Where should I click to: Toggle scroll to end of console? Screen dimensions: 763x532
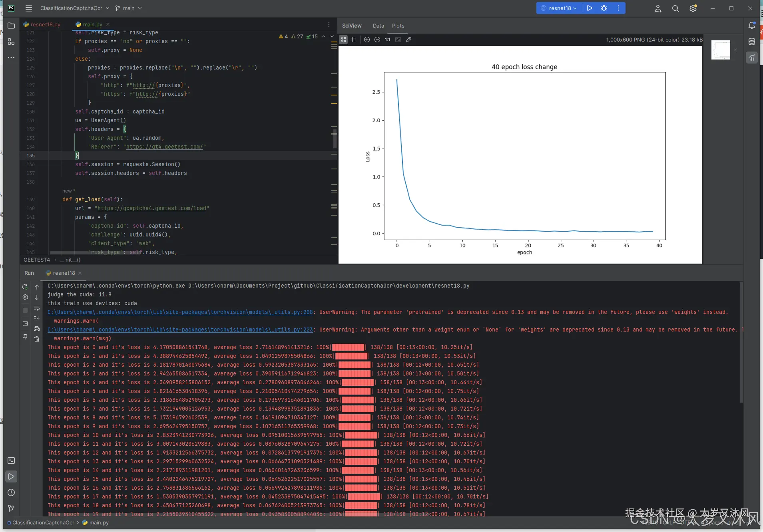pyautogui.click(x=37, y=318)
